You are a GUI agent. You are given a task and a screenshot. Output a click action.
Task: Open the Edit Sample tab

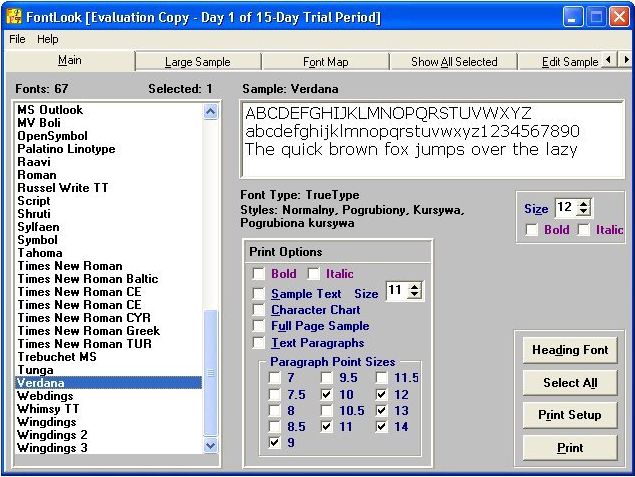569,62
